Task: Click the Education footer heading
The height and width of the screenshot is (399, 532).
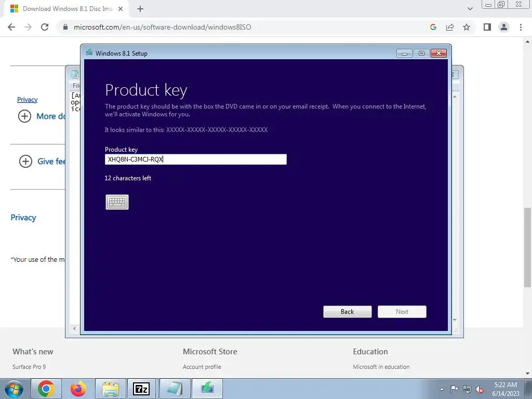Action: pos(370,352)
